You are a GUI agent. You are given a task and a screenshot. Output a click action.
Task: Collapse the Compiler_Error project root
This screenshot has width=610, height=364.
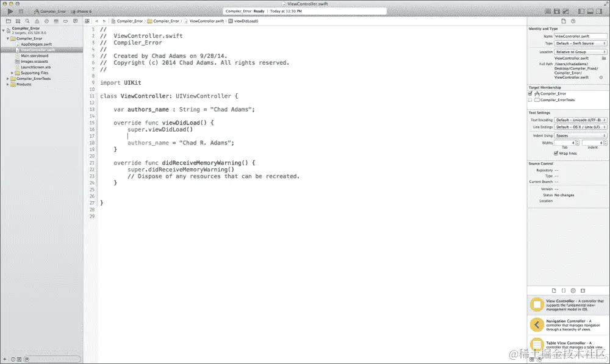[x=3, y=30]
